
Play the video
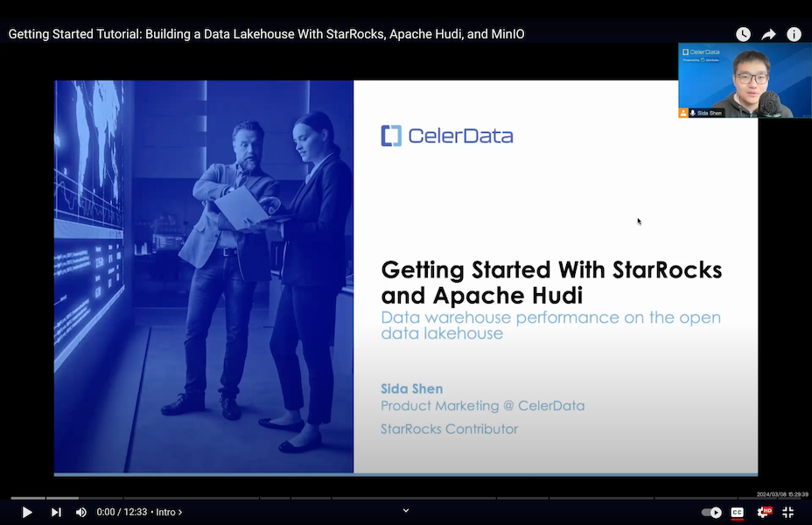27,512
